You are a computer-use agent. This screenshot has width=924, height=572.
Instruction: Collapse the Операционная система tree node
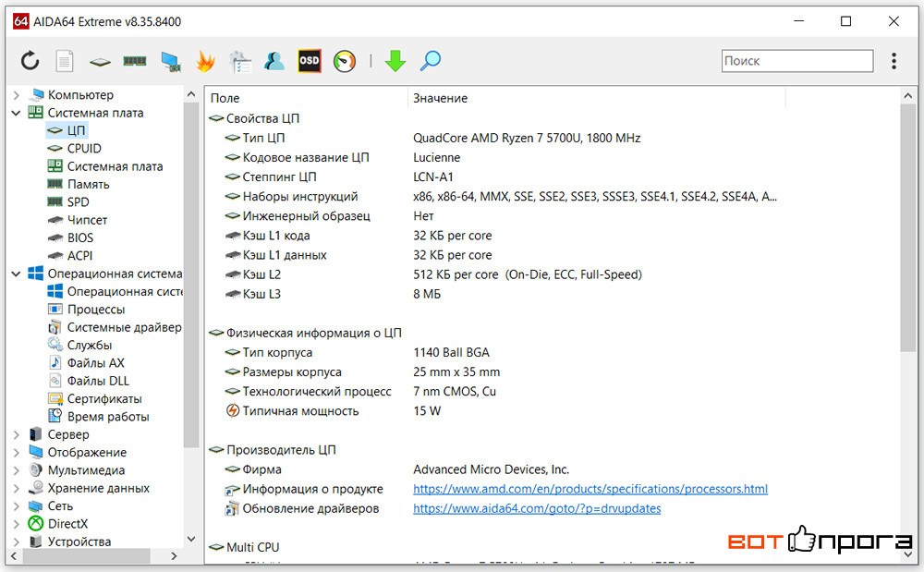(17, 274)
